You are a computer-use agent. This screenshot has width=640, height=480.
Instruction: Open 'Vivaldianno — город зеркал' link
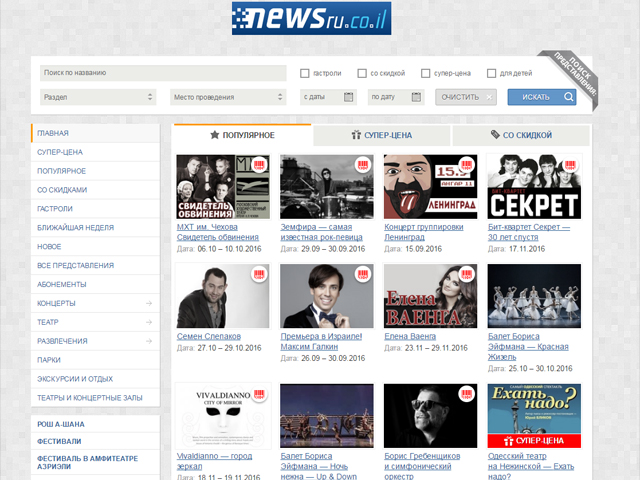pos(214,461)
